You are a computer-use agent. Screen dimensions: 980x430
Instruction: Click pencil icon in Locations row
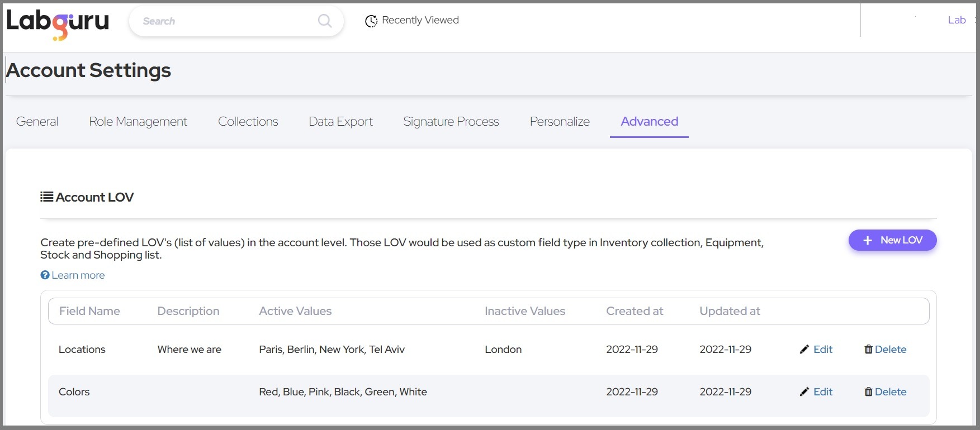804,350
